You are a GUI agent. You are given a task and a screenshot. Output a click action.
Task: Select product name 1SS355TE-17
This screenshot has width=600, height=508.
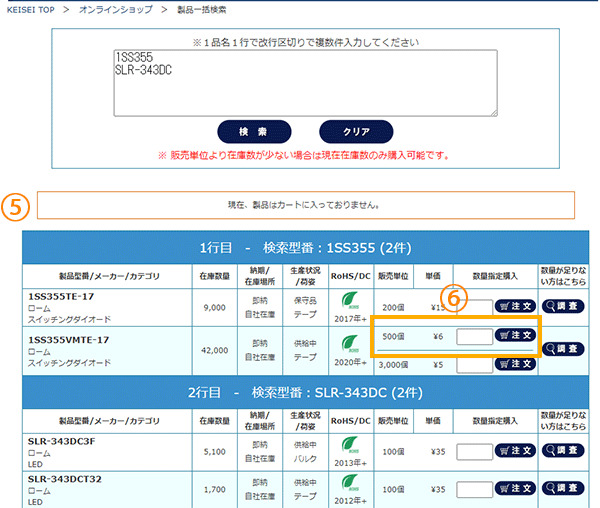[x=61, y=296]
